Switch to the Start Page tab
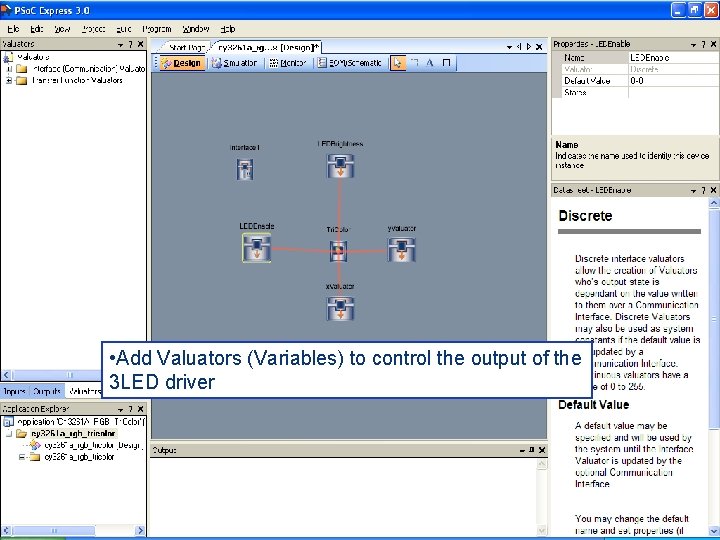Image resolution: width=720 pixels, height=540 pixels. point(186,47)
